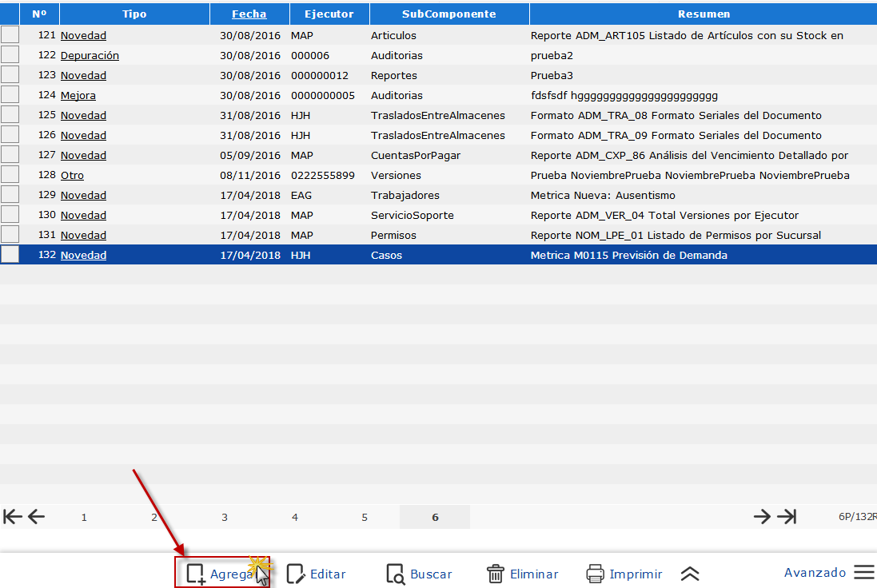Select the checkbox for row 132
This screenshot has height=588, width=877.
[10, 254]
